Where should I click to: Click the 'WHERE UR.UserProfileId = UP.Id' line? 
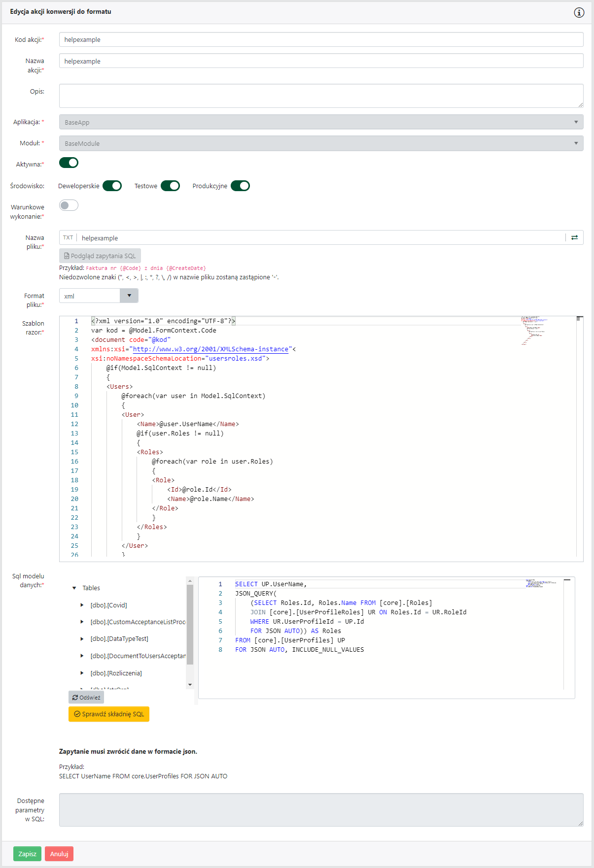coord(307,621)
